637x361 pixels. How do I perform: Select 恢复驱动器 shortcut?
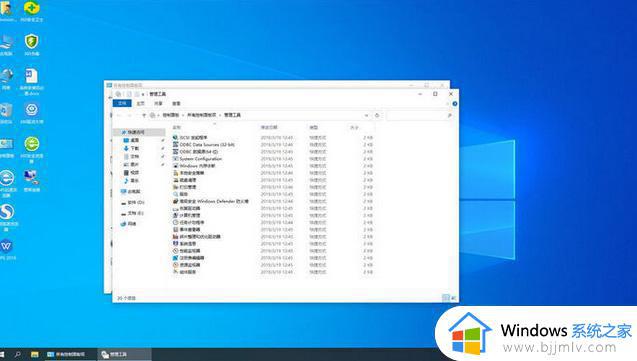tap(187, 208)
